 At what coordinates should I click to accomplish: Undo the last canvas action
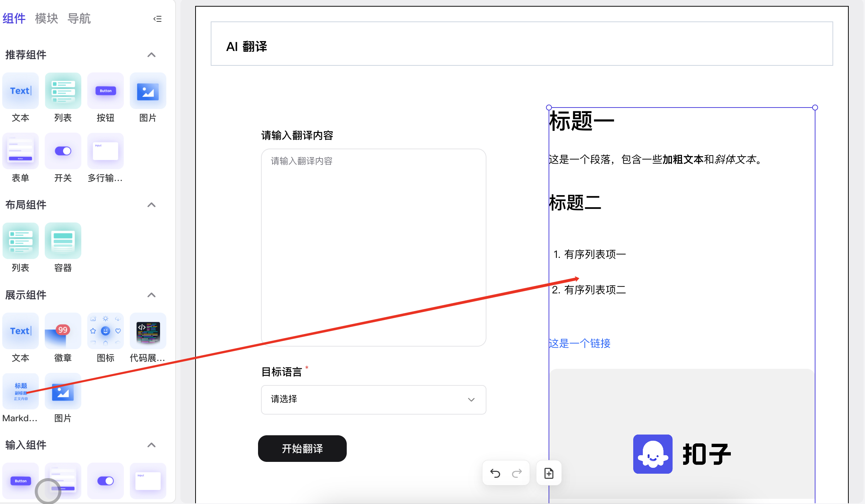pyautogui.click(x=495, y=473)
